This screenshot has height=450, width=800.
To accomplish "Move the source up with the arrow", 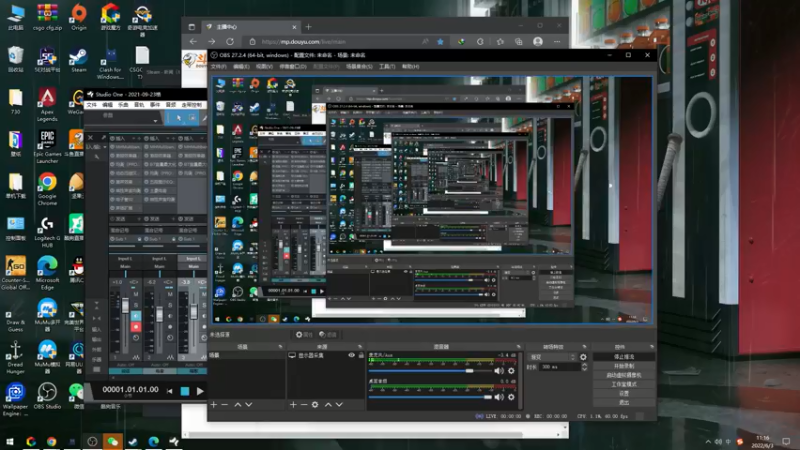I will pyautogui.click(x=328, y=405).
